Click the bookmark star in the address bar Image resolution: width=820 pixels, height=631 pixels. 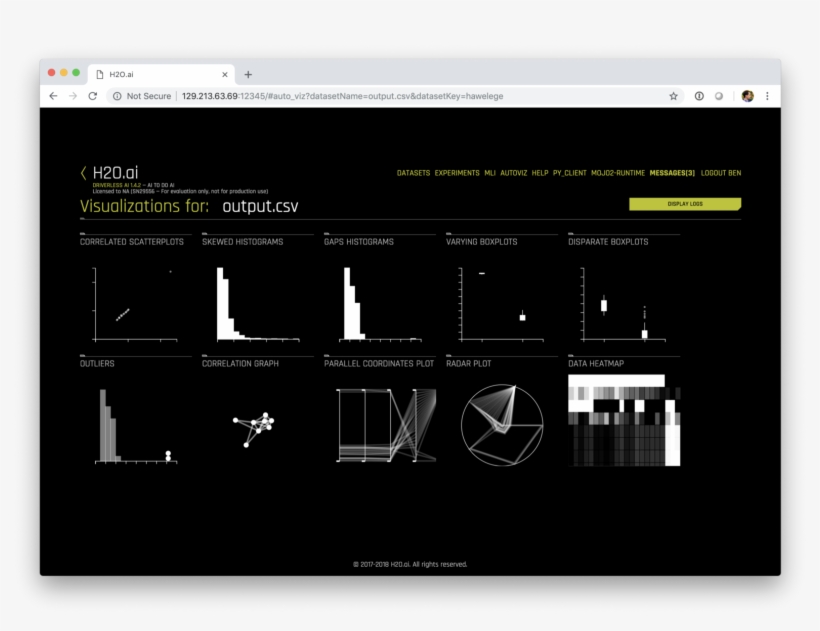pos(672,96)
